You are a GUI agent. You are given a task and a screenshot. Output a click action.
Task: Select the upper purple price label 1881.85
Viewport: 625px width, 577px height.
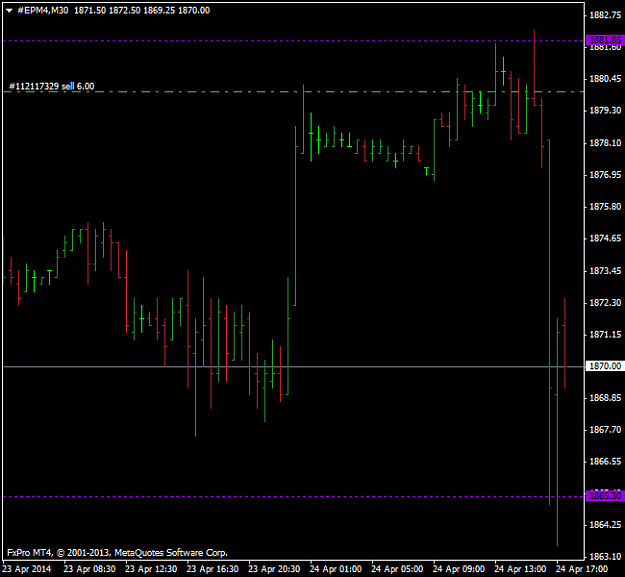pyautogui.click(x=605, y=40)
